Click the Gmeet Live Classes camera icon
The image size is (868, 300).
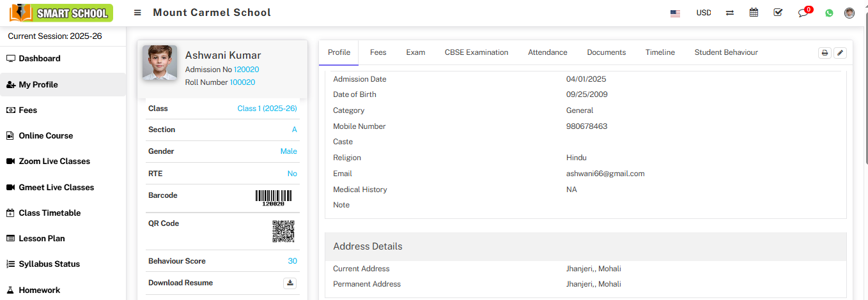[10, 187]
